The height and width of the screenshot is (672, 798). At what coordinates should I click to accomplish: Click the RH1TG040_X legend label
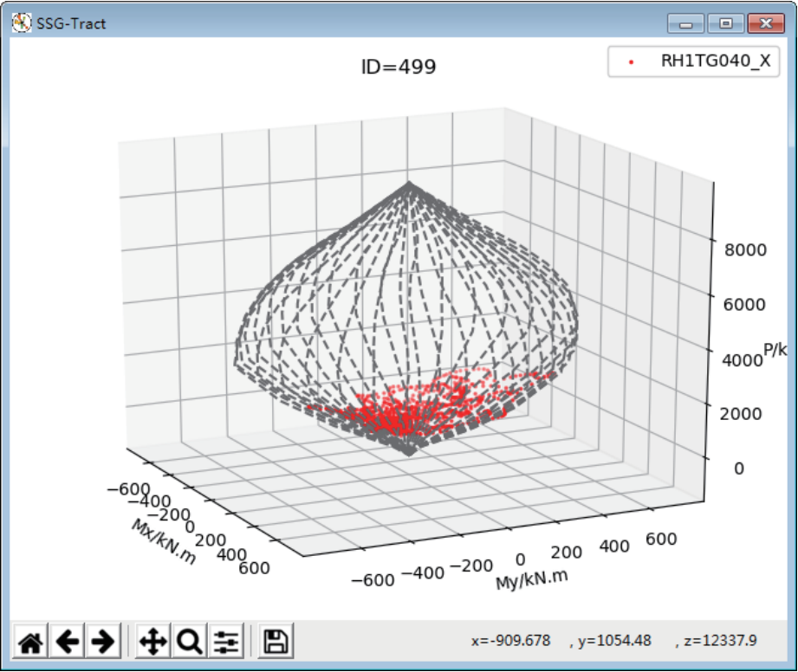(x=715, y=61)
